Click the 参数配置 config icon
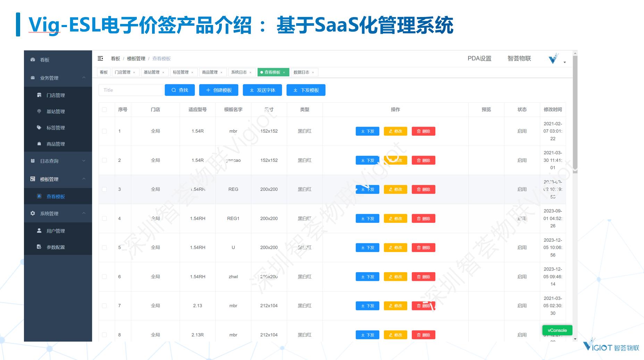Viewport: 644px width, 360px height. (x=39, y=247)
